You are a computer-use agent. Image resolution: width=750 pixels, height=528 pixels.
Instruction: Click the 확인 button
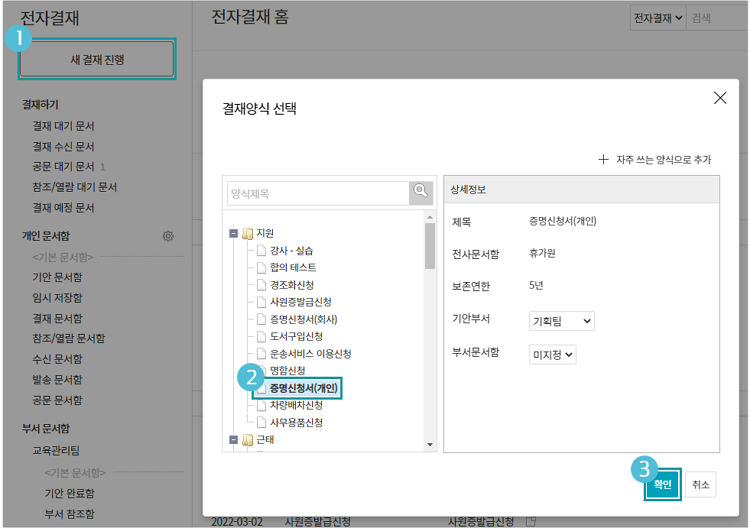[x=662, y=484]
